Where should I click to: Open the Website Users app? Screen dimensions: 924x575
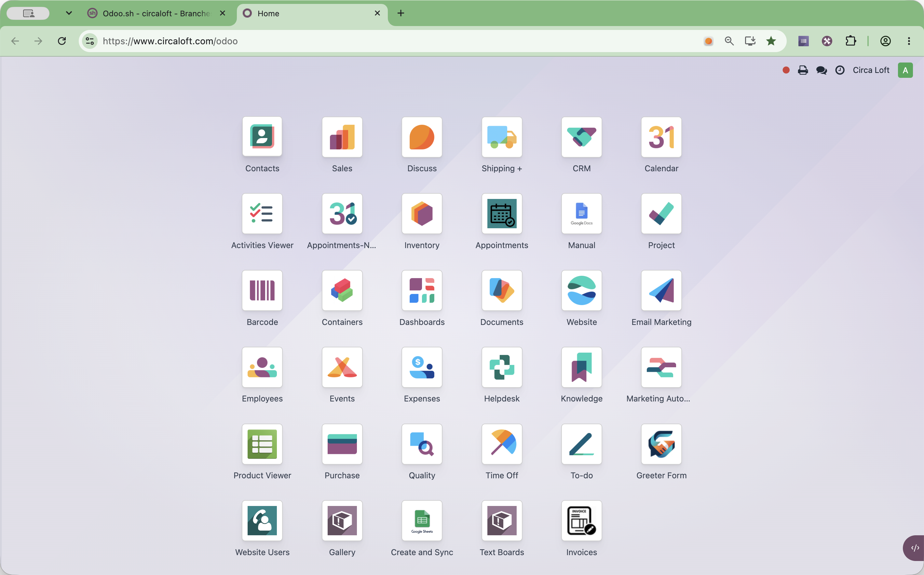pos(262,521)
